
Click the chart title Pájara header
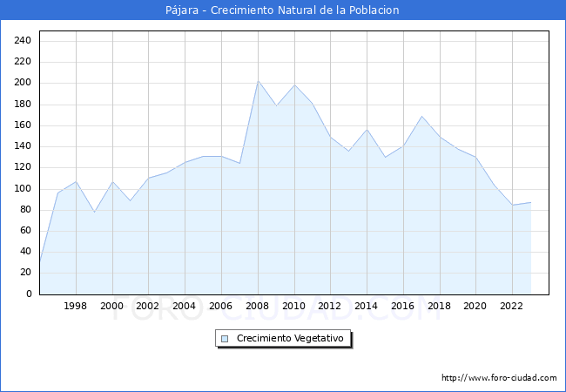283,10
